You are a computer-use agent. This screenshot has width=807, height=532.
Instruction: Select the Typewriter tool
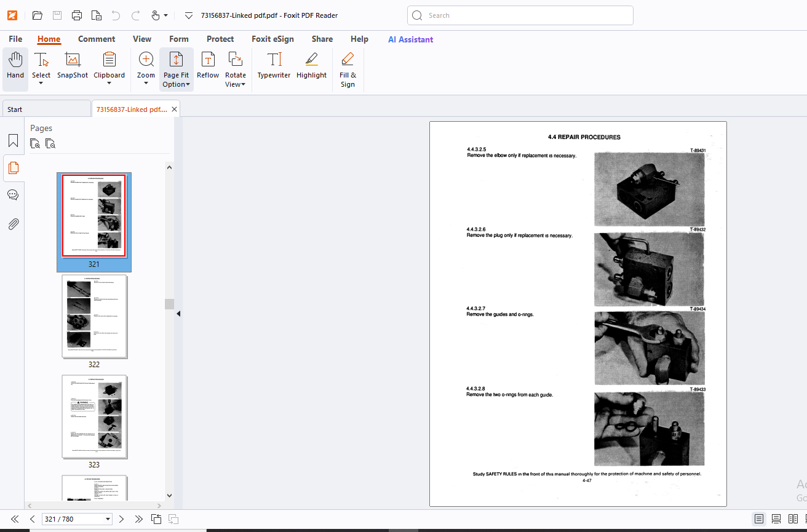click(274, 66)
